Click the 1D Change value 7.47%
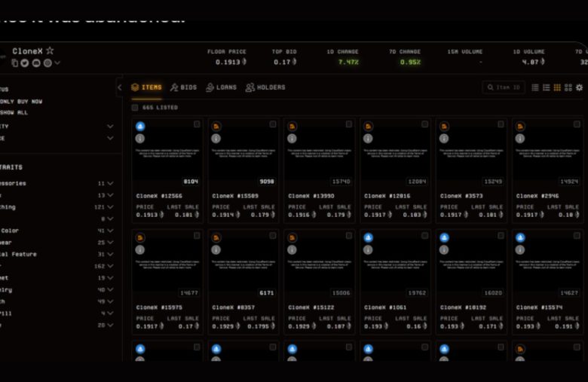 coord(348,62)
